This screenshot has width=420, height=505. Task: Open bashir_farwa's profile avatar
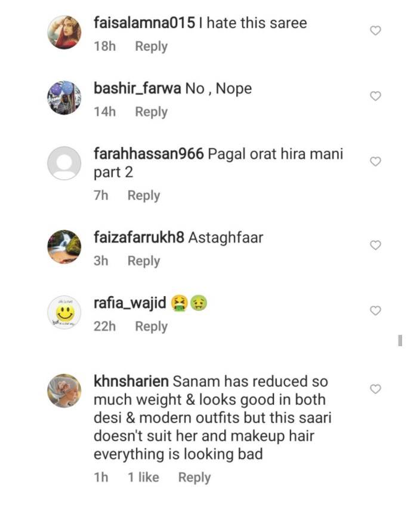[x=64, y=97]
